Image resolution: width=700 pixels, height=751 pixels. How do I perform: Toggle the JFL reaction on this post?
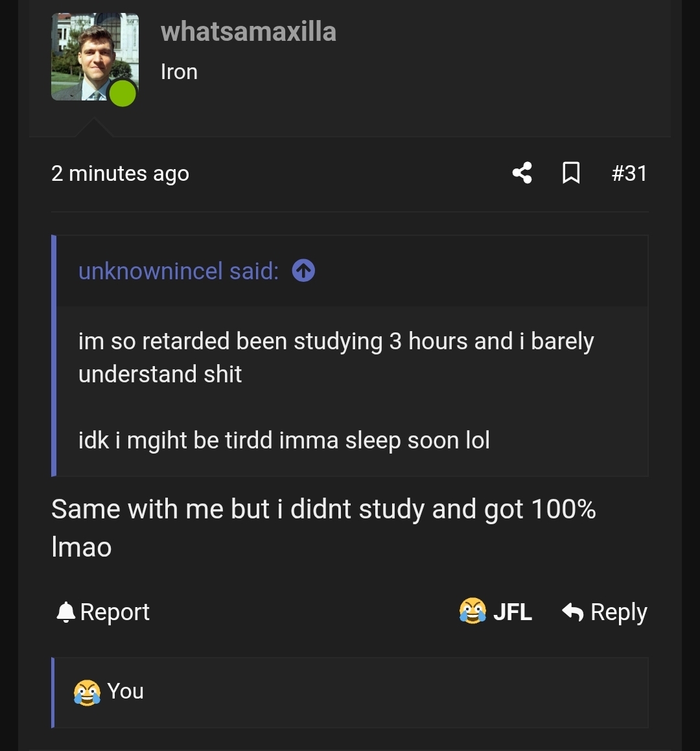pos(512,611)
